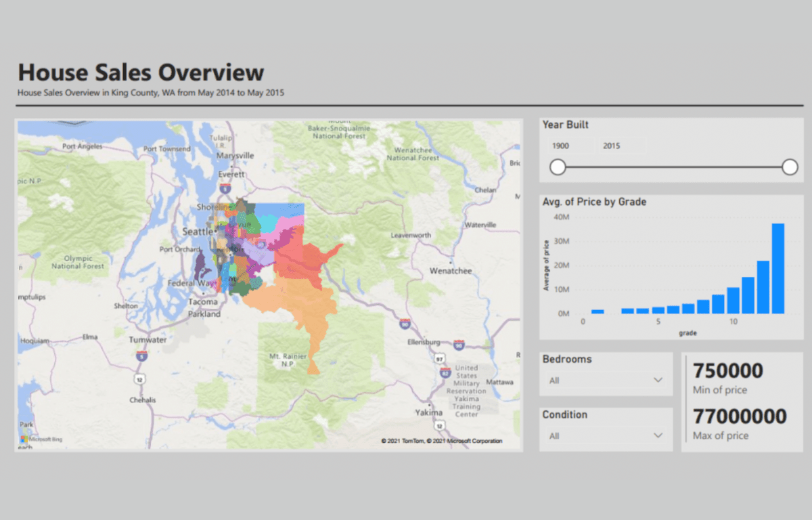
Task: Click the Microsoft Bing logo on map
Action: pyautogui.click(x=42, y=439)
